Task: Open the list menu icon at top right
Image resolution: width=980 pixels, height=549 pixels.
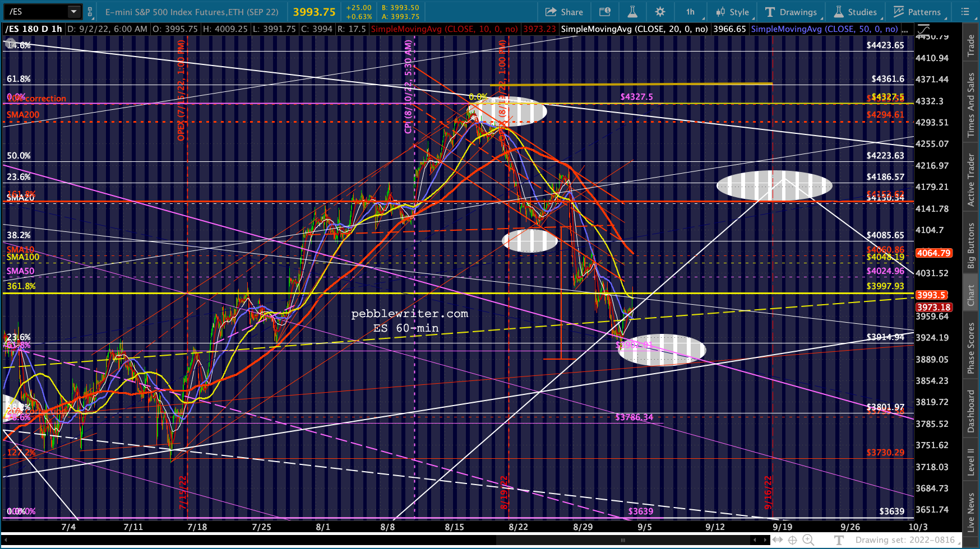Action: click(x=965, y=12)
